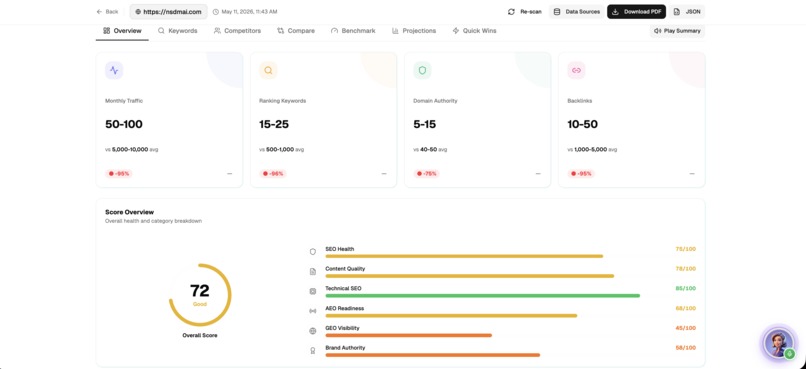Click 'vs 500-1,000 avg' comparison text
Image resolution: width=806 pixels, height=369 pixels.
(282, 150)
